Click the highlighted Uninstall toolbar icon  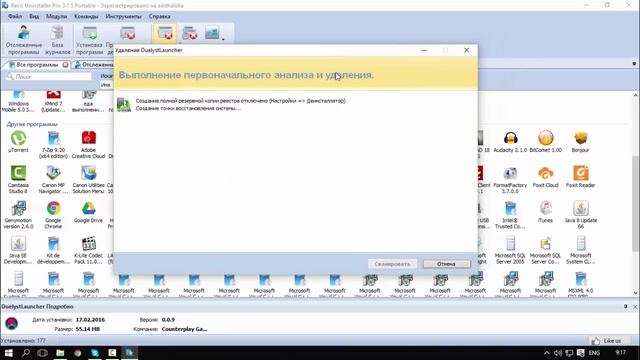point(165,33)
